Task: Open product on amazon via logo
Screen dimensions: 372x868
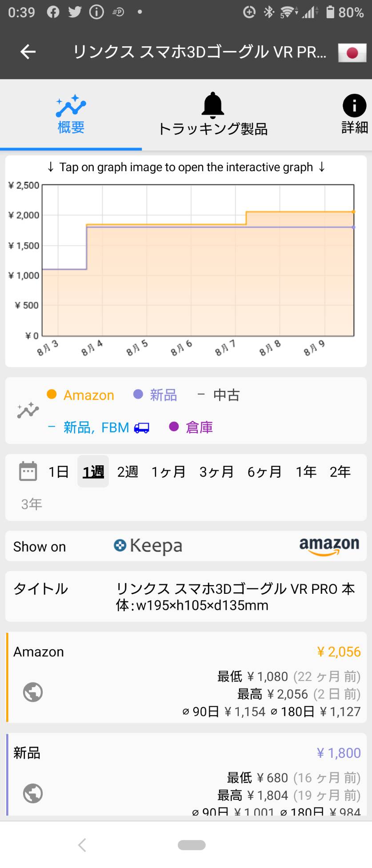Action: point(329,546)
